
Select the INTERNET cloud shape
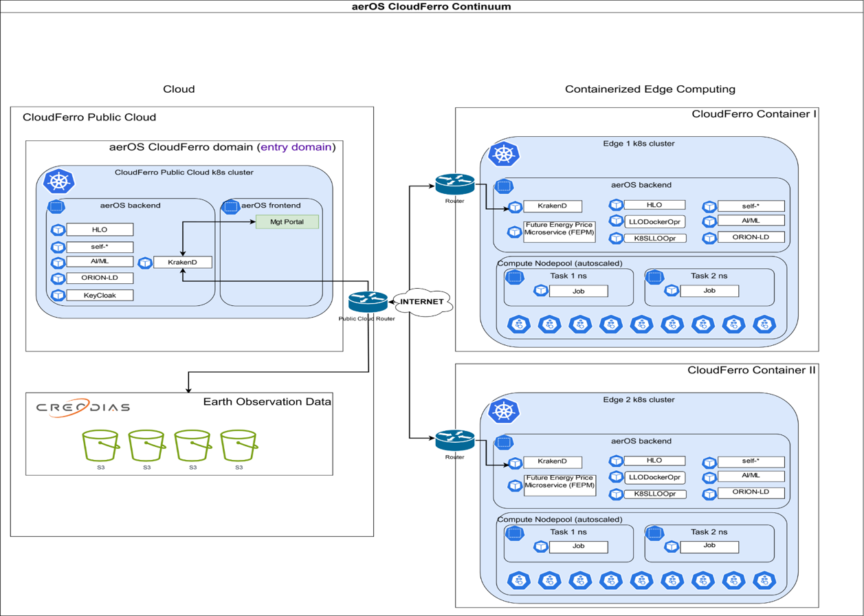[x=422, y=302]
